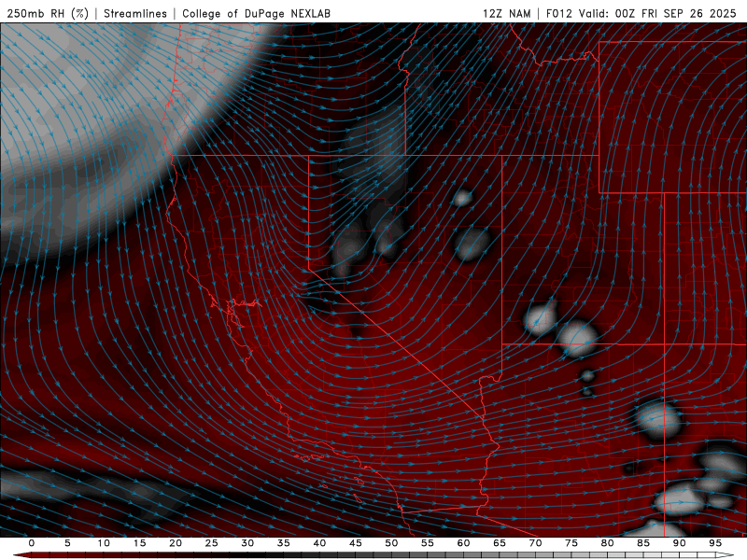Click the color scale label "10"
747x560 pixels.
(x=104, y=543)
